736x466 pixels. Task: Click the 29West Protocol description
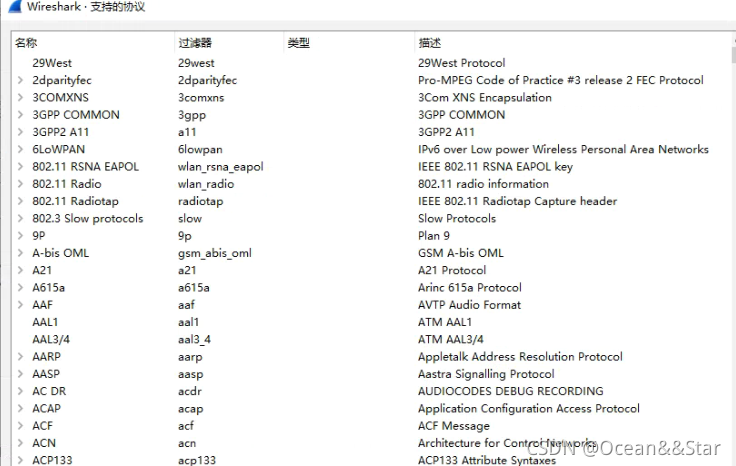462,63
